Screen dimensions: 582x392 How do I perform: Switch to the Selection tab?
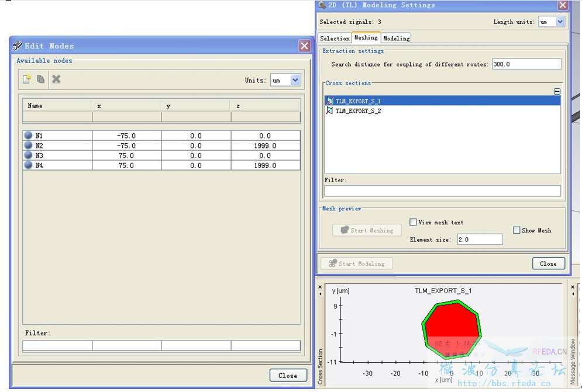point(335,38)
